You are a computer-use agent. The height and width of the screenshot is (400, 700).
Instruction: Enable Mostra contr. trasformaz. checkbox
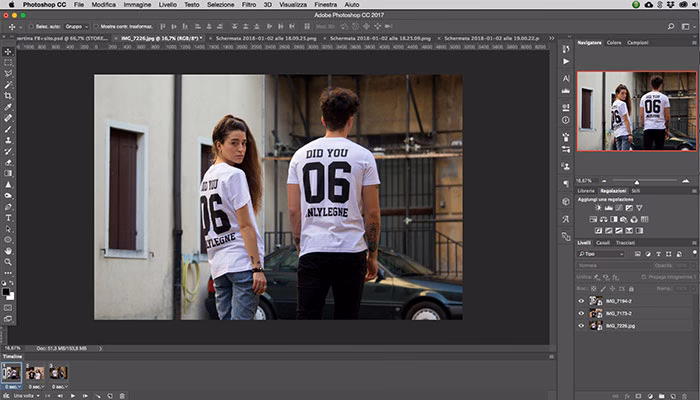tap(96, 27)
